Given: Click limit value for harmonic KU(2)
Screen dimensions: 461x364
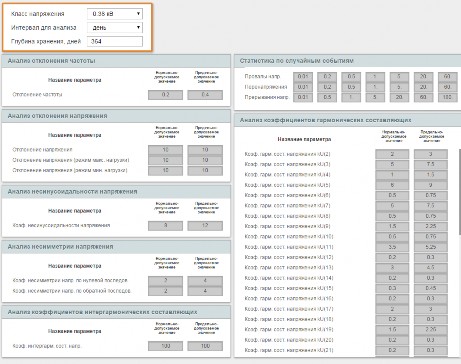Looking at the screenshot, I should tap(431, 154).
